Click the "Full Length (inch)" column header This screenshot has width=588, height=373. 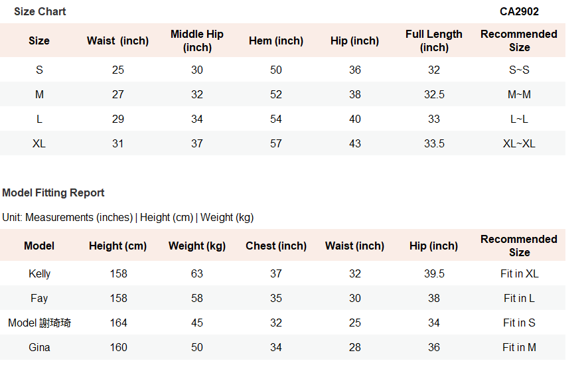pos(434,41)
